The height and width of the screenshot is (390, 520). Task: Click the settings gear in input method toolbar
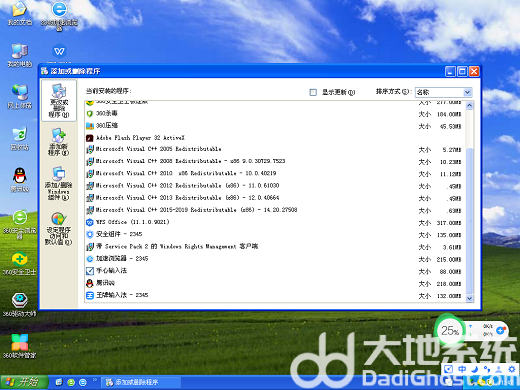(512, 369)
